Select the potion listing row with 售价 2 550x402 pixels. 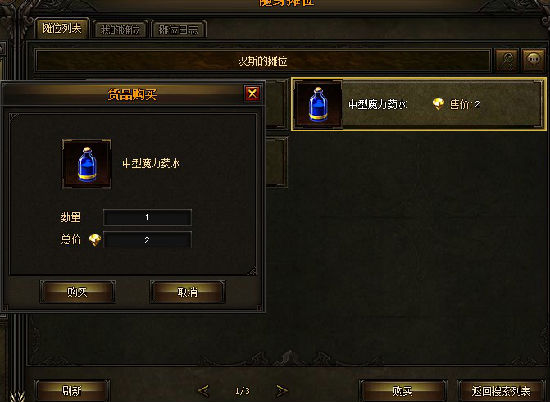(419, 105)
